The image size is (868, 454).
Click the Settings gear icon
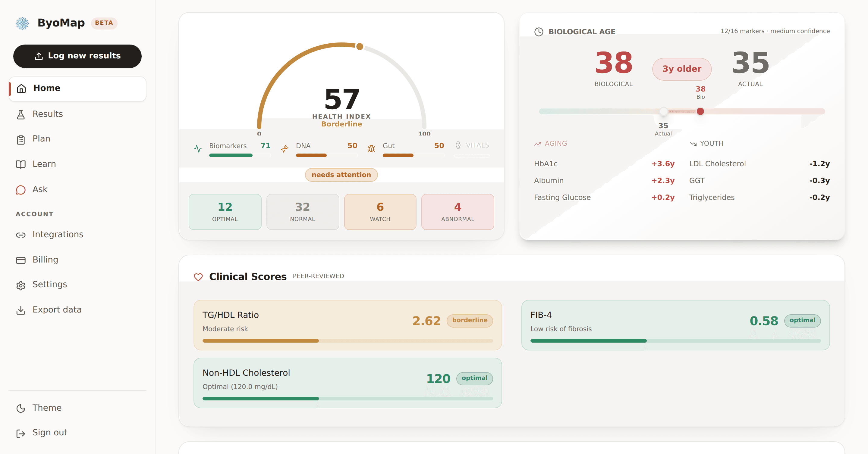click(21, 285)
